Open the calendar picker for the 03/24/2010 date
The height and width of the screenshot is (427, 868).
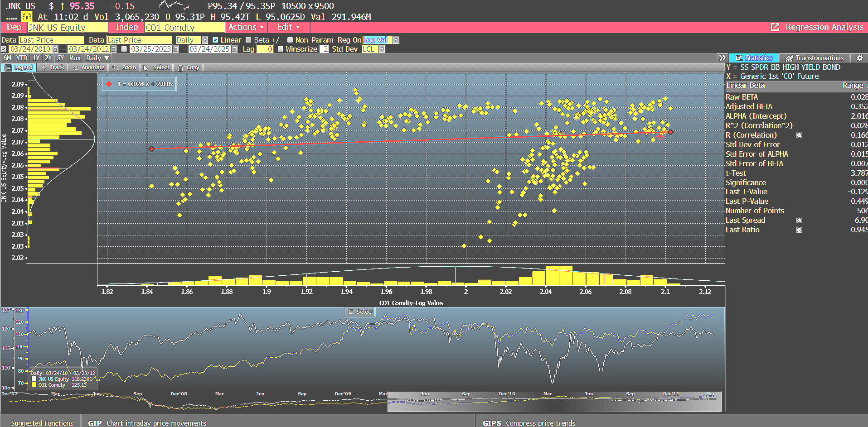(55, 49)
